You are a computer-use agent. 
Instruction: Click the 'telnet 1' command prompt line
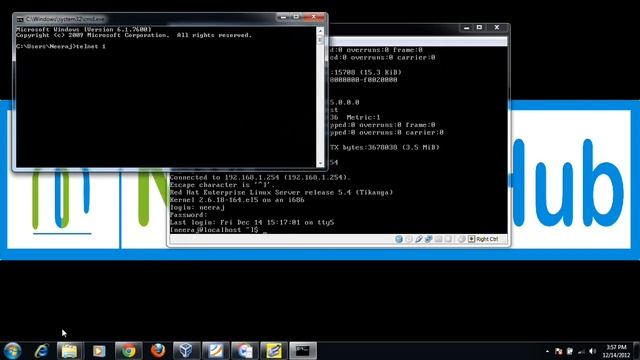coord(61,47)
